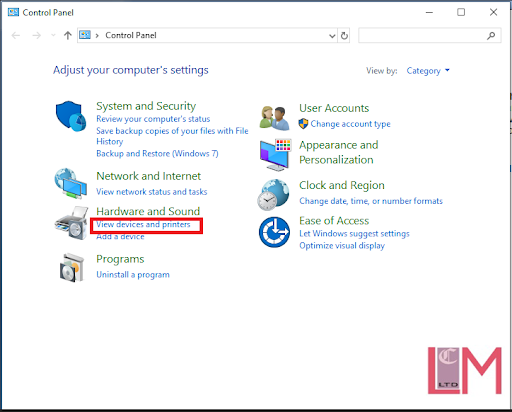This screenshot has width=512, height=412.
Task: Open Save backup copies with File History
Action: [172, 136]
